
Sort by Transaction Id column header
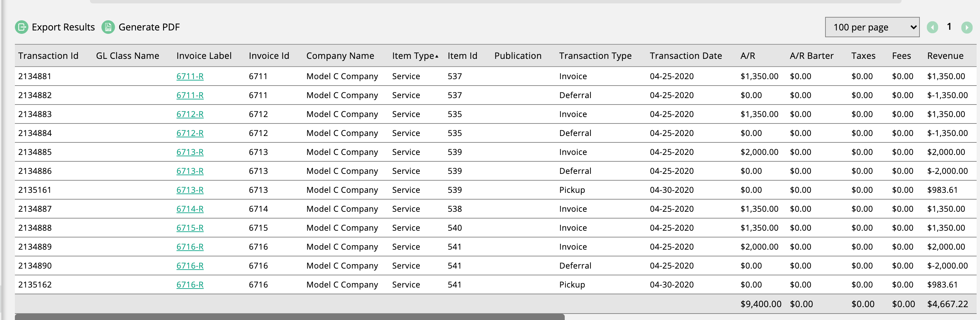tap(48, 56)
